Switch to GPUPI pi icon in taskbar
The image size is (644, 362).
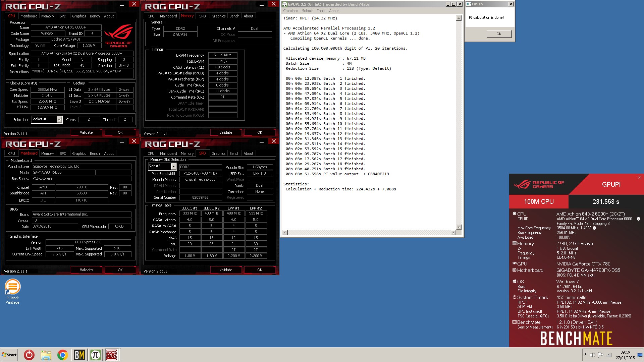coord(95,355)
